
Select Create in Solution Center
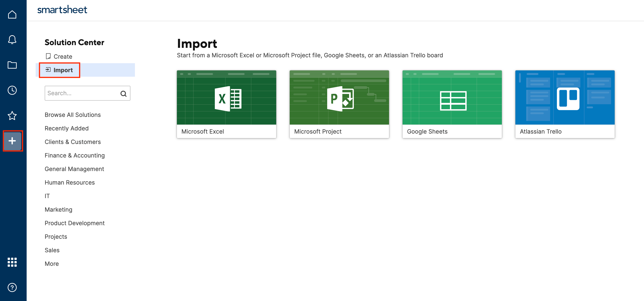(63, 56)
